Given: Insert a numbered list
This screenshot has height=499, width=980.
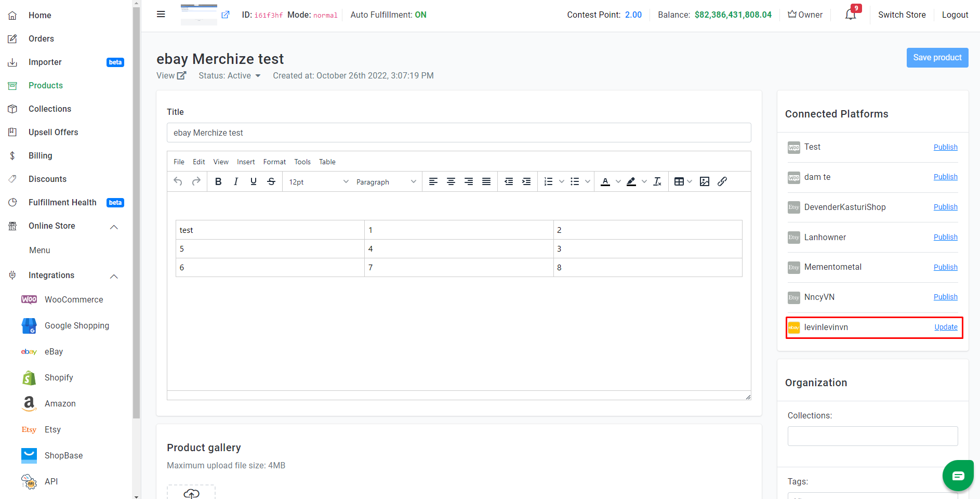Looking at the screenshot, I should tap(548, 181).
